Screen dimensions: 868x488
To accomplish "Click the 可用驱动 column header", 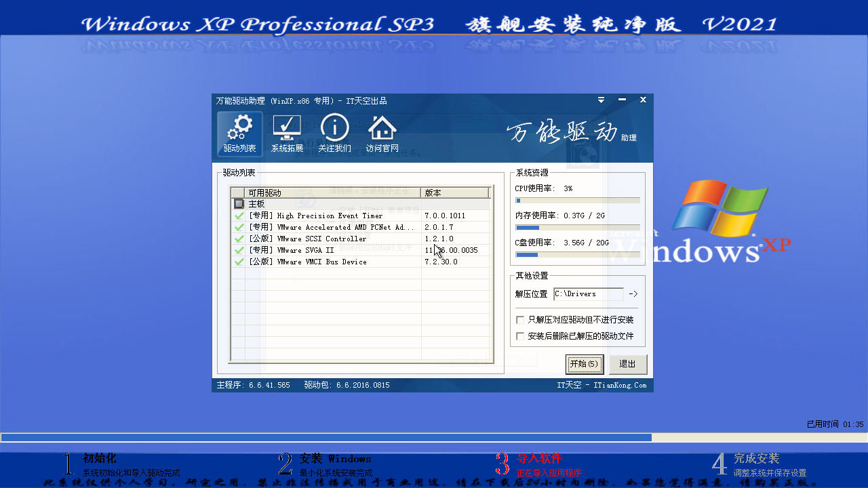I will point(332,192).
